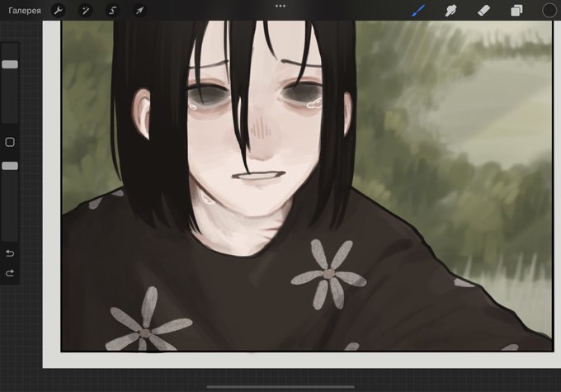Click the brush opacity slider handle

[10, 166]
